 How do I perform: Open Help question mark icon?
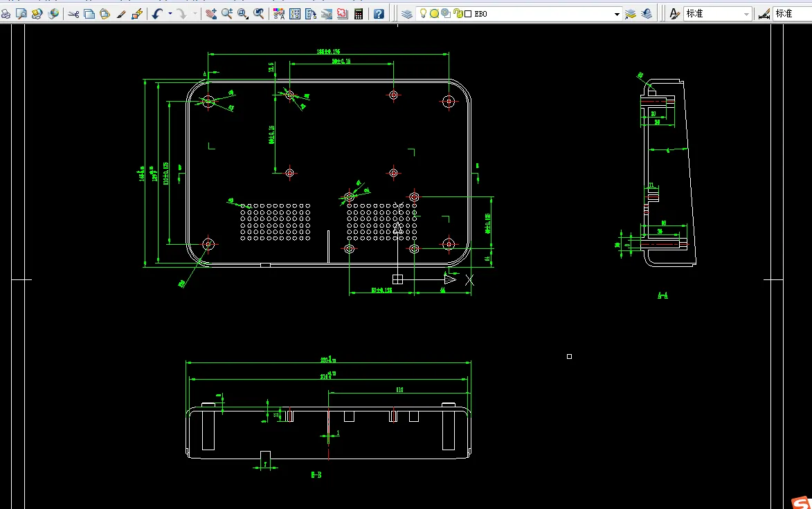[379, 14]
